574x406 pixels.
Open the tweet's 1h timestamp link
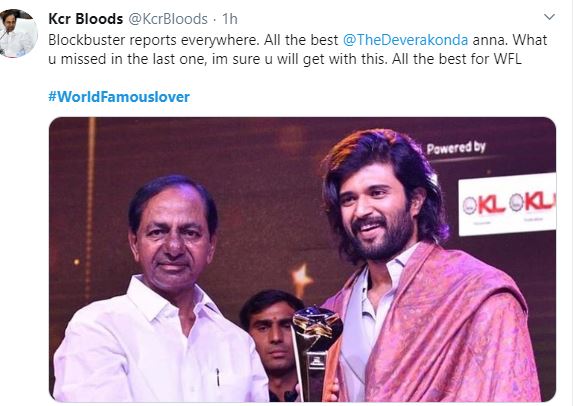pos(230,19)
